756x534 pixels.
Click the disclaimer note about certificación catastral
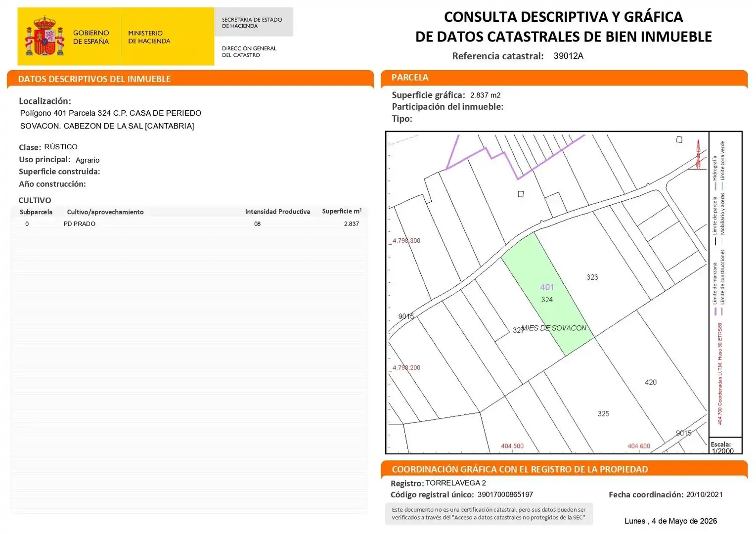click(489, 514)
